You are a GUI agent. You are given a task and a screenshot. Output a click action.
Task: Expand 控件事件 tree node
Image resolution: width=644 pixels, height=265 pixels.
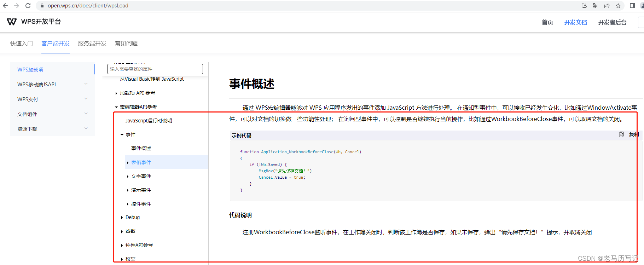coord(128,204)
